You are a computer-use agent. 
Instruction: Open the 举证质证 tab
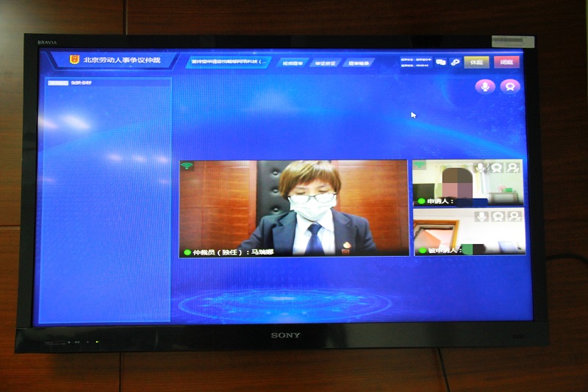pos(325,63)
